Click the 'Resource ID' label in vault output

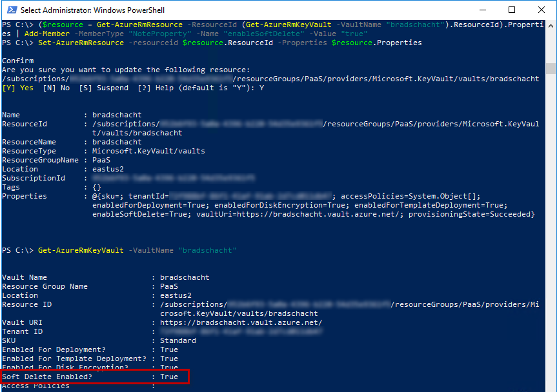[x=26, y=304]
